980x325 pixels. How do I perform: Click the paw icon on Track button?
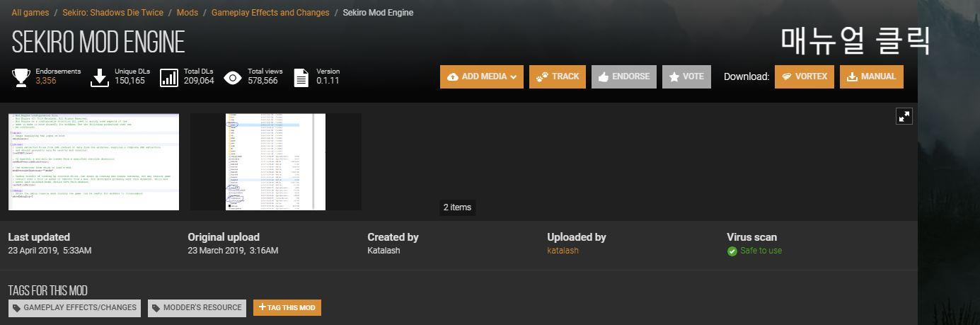pyautogui.click(x=543, y=77)
